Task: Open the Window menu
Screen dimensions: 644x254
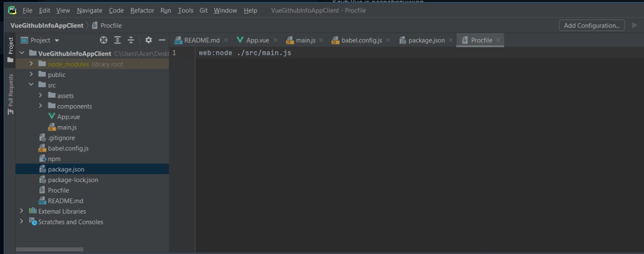Action: click(x=225, y=11)
